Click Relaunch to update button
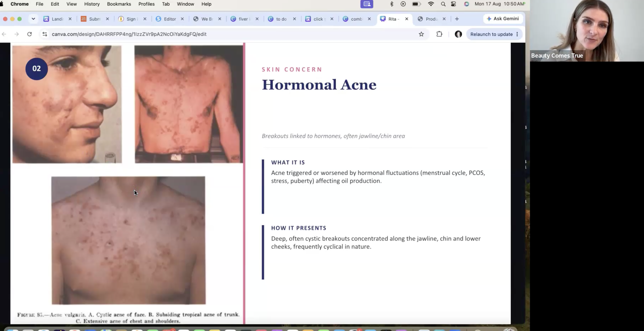The height and width of the screenshot is (331, 644). point(491,34)
